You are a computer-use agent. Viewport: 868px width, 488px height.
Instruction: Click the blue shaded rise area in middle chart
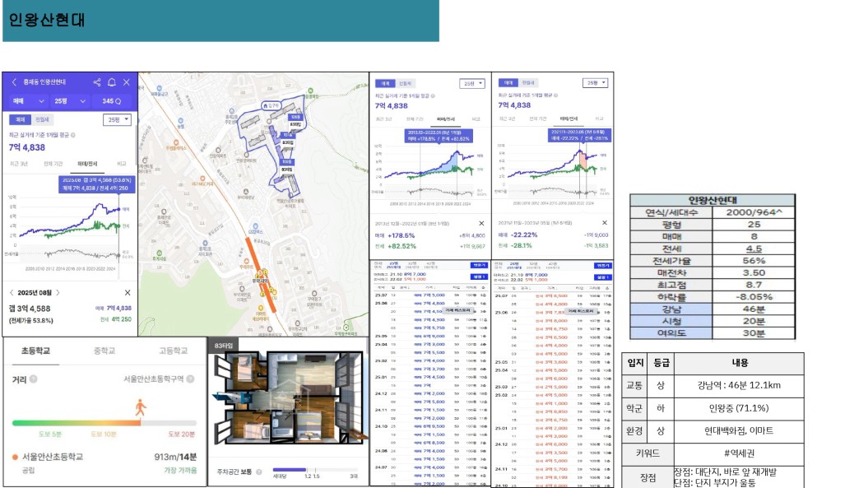pyautogui.click(x=449, y=165)
